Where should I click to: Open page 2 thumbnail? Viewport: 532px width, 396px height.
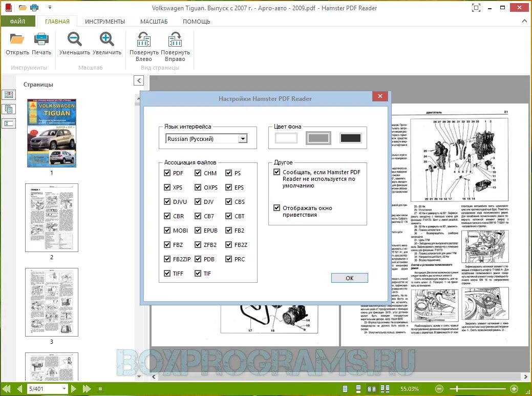click(52, 218)
